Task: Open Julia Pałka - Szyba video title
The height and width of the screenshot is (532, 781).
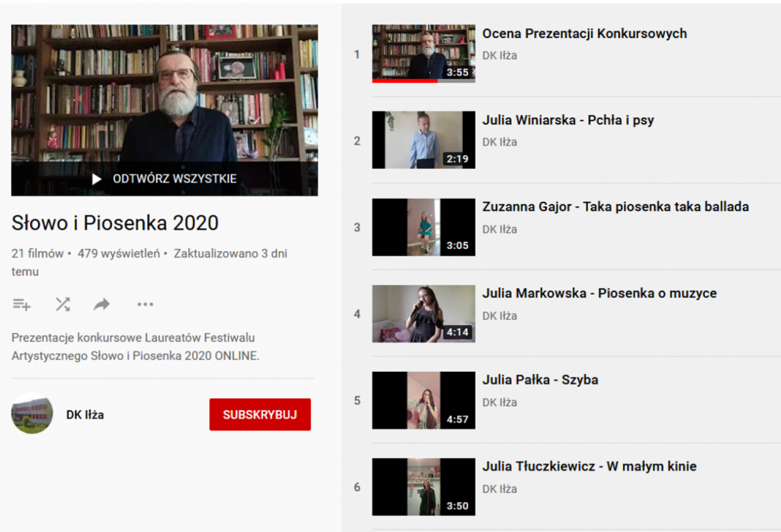Action: click(540, 380)
